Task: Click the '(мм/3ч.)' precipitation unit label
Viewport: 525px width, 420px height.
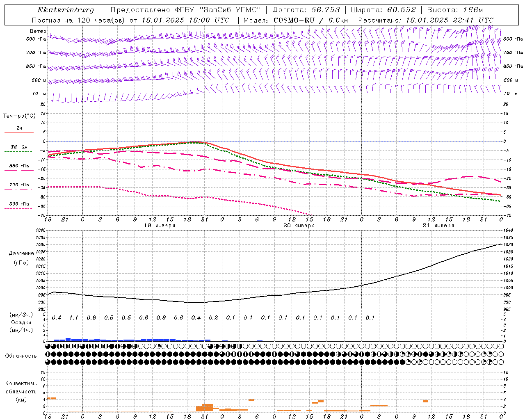Action: (21, 315)
